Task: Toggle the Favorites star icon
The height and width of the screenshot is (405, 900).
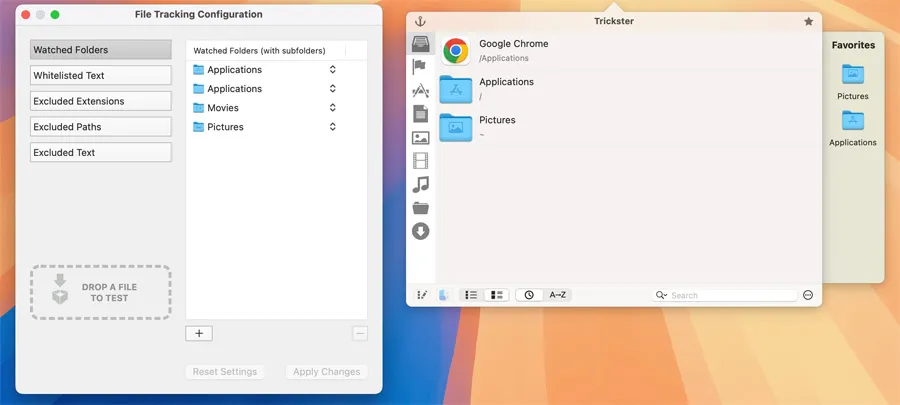Action: (x=808, y=21)
